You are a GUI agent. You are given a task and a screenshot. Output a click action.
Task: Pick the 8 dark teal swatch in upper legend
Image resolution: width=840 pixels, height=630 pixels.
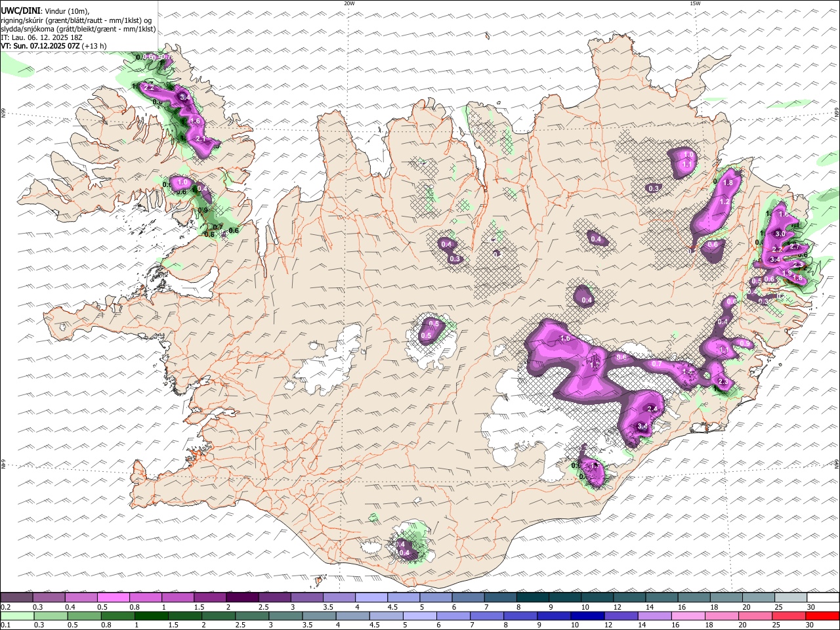tap(532, 597)
